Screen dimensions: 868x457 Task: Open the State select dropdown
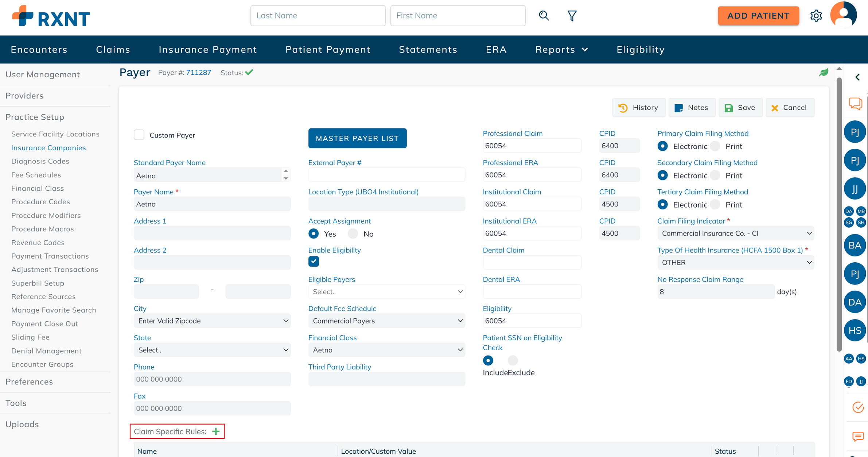[212, 350]
